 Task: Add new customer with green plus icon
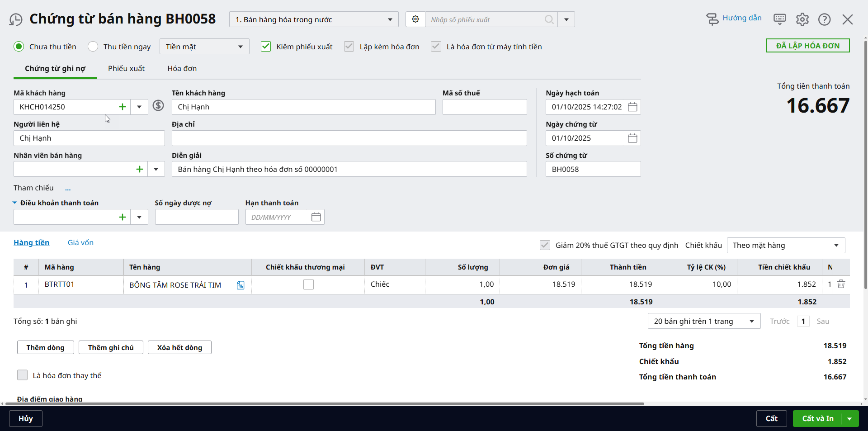(122, 107)
